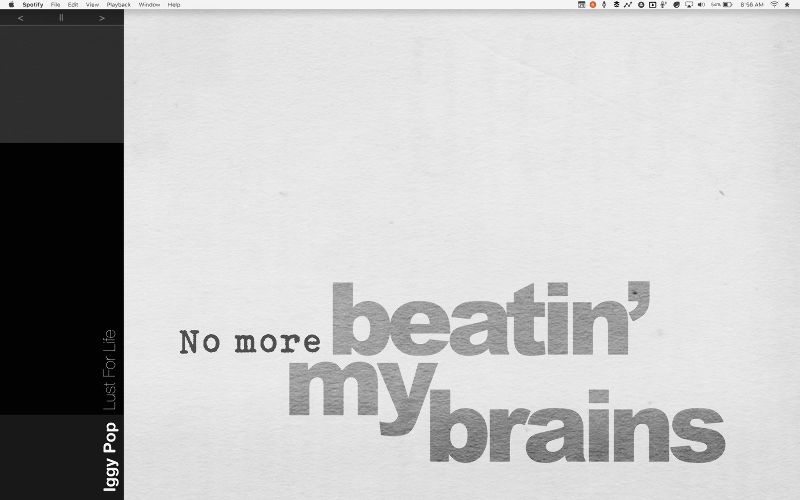The height and width of the screenshot is (500, 800).
Task: Skip to the previous track
Action: click(21, 18)
